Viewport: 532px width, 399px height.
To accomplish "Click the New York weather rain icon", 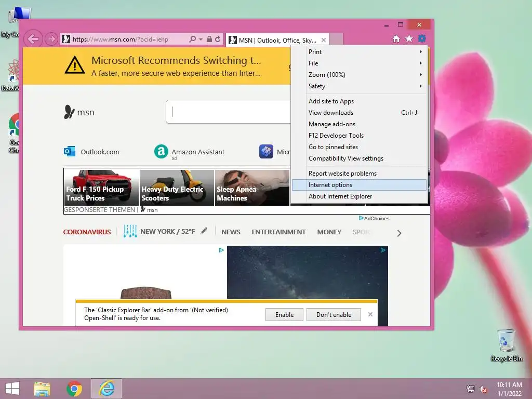I will (x=130, y=231).
